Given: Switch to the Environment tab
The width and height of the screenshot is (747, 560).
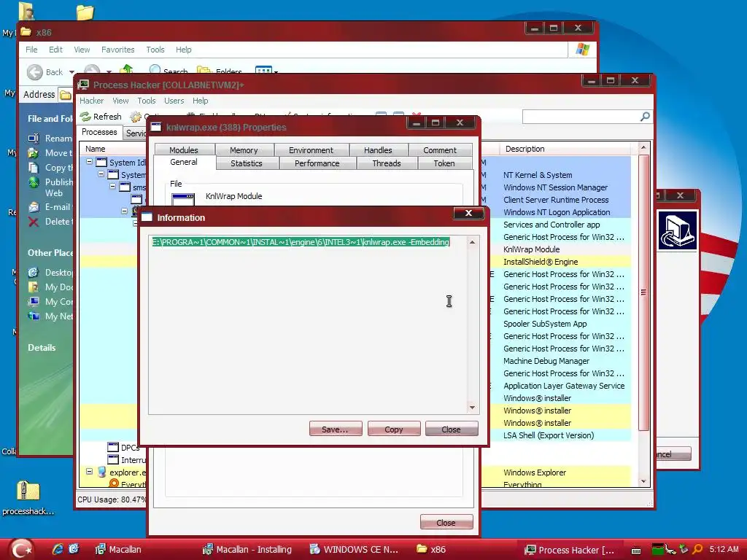Looking at the screenshot, I should 311,150.
